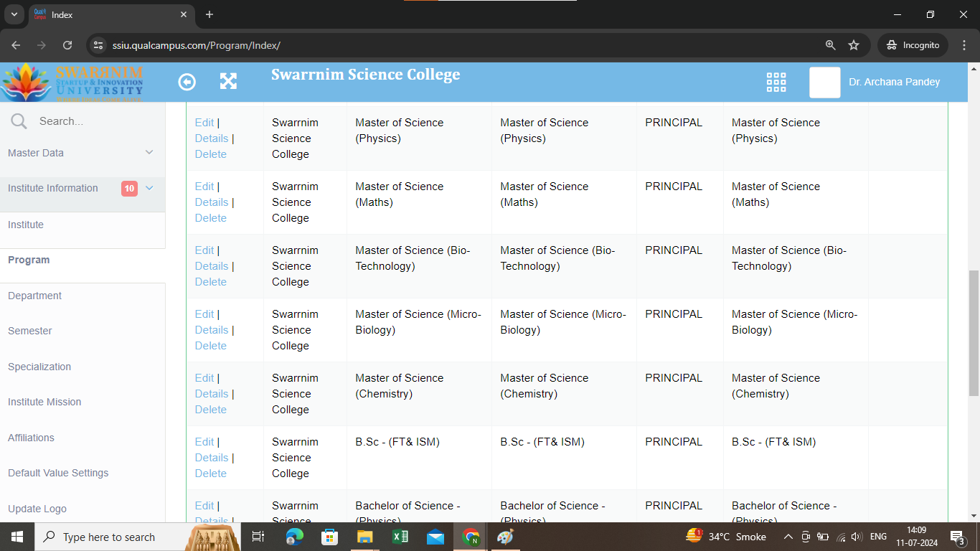Delete the Master of Science (Micro-Biology) row
Viewport: 980px width, 551px height.
(x=211, y=346)
